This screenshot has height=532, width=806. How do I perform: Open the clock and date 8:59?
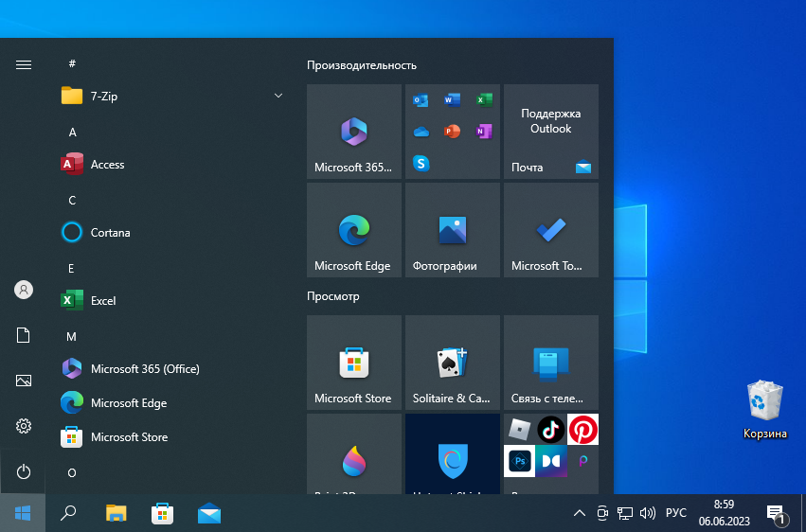click(724, 513)
